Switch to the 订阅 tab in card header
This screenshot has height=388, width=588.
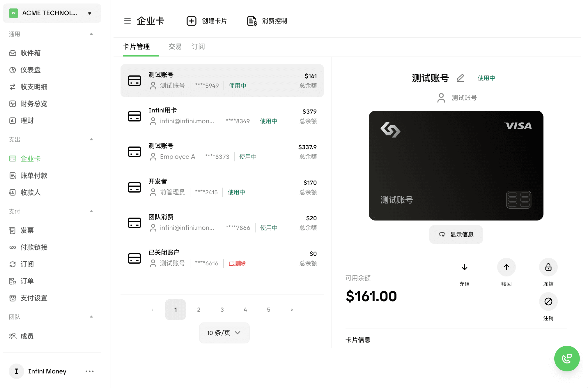point(198,47)
